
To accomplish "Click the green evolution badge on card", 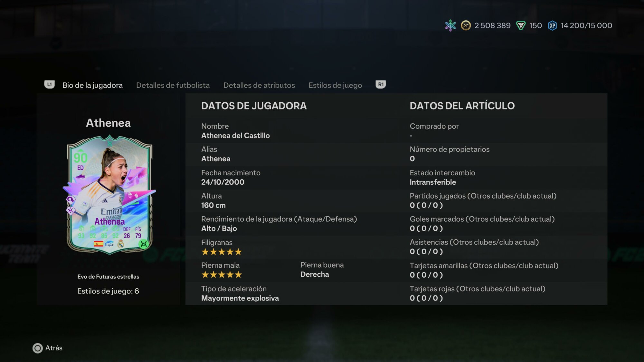I will [144, 244].
